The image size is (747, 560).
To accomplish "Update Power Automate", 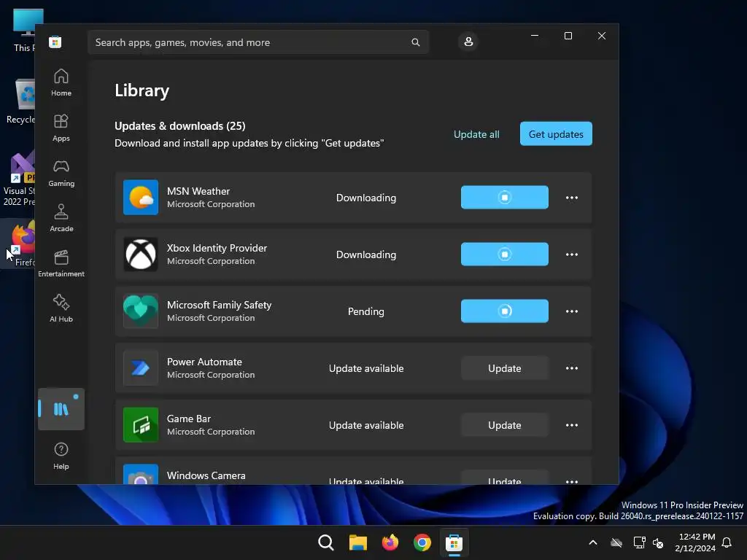I will 505,368.
